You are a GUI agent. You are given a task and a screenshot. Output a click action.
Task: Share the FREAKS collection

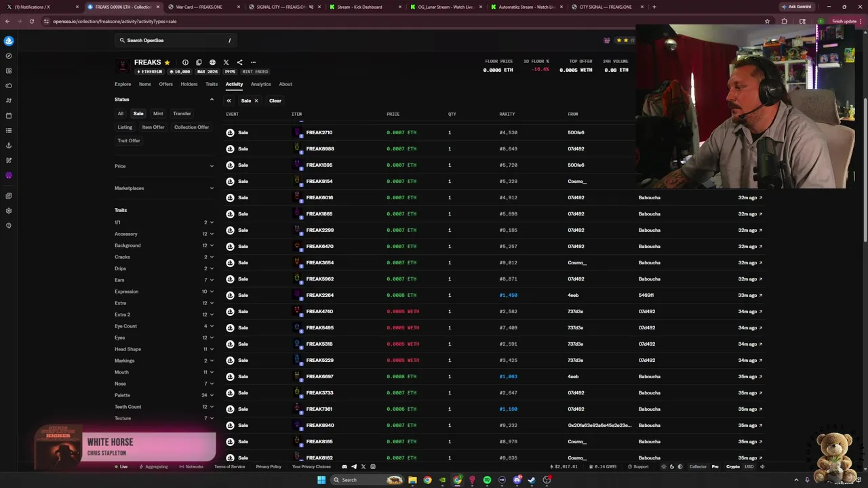point(239,62)
